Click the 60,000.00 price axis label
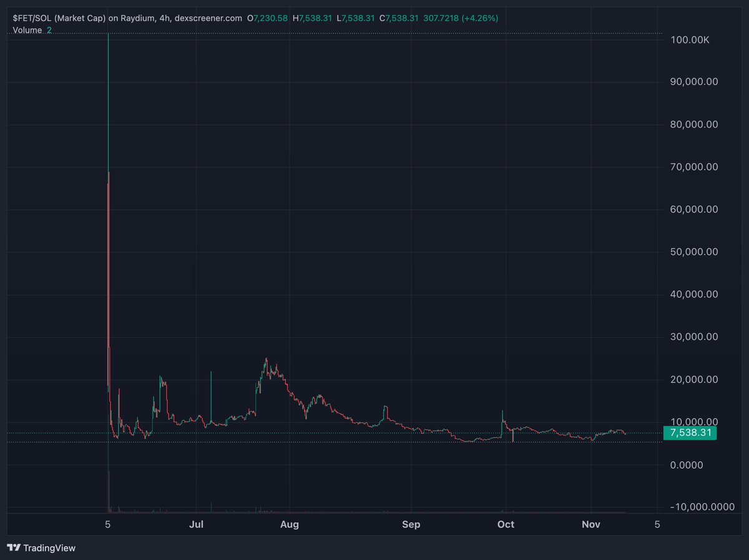 pyautogui.click(x=693, y=209)
